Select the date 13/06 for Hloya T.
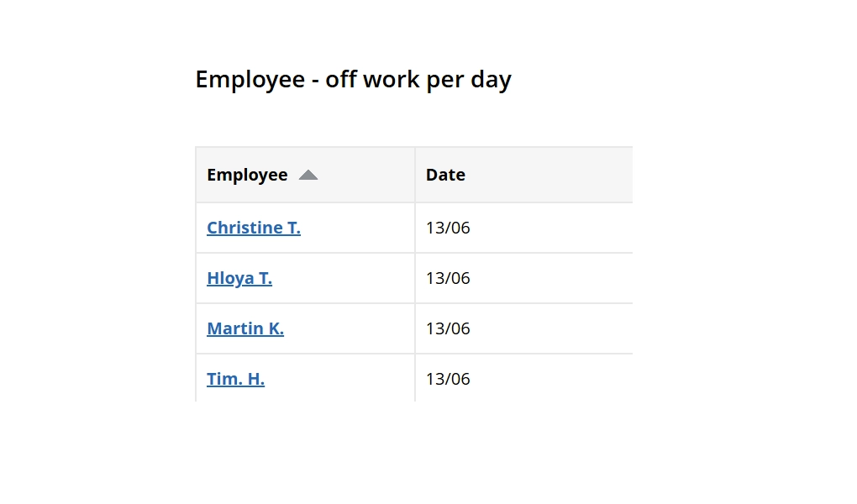Screen dimensions: 857x504 (x=448, y=278)
